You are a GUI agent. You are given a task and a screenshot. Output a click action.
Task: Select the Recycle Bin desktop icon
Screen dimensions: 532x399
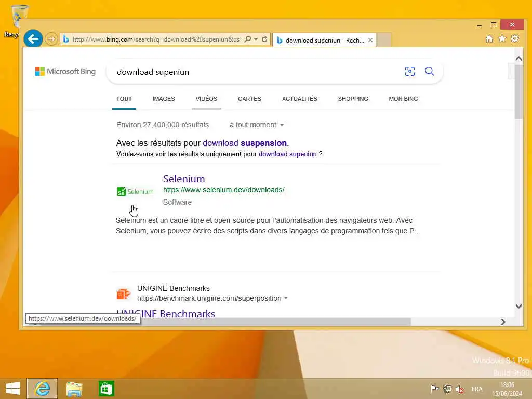15,21
